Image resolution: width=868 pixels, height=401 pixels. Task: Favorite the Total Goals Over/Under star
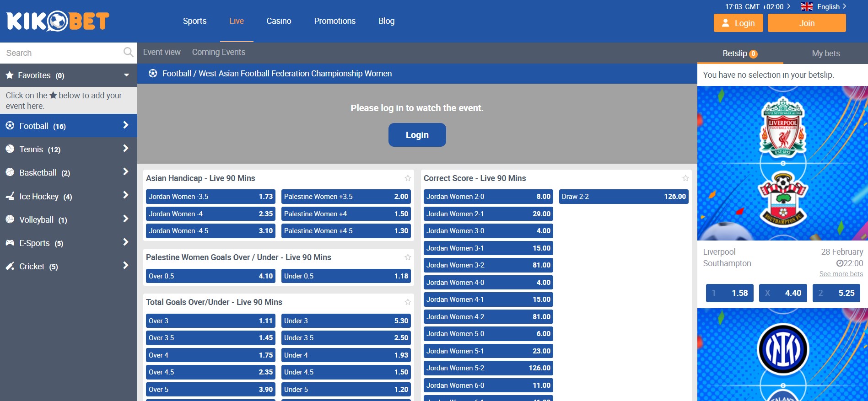tap(408, 302)
